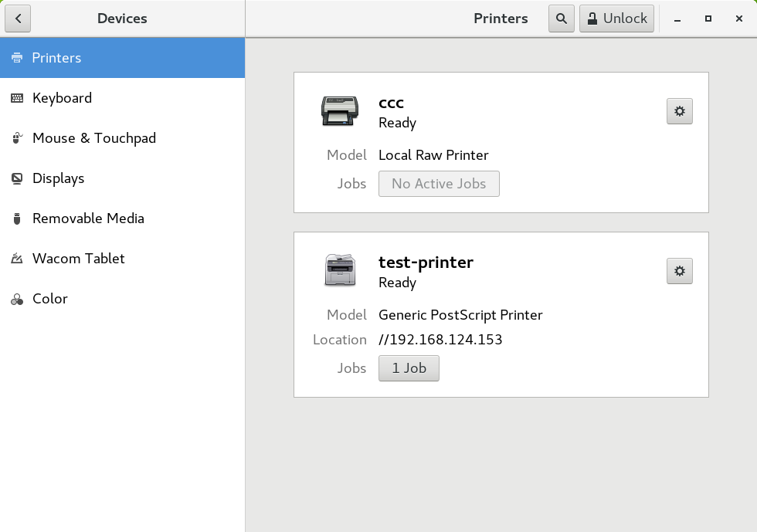Unlock printer settings with Unlock button
This screenshot has height=532, width=757.
coord(616,19)
